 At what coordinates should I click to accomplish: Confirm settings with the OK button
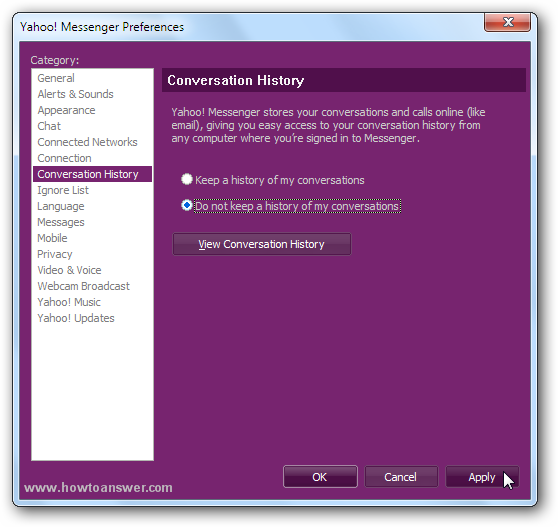pos(320,477)
